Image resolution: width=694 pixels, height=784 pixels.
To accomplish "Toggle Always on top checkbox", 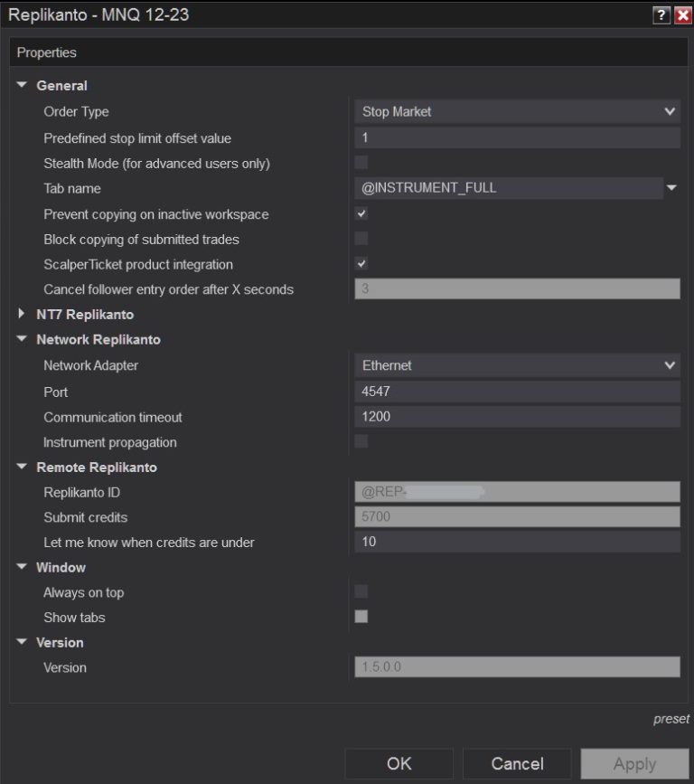I will [x=361, y=591].
